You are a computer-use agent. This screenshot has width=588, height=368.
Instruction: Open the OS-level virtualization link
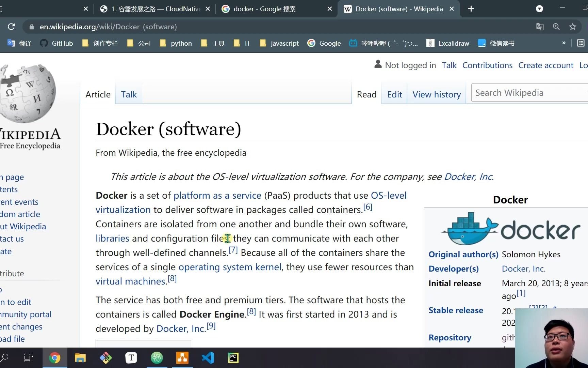[389, 195]
